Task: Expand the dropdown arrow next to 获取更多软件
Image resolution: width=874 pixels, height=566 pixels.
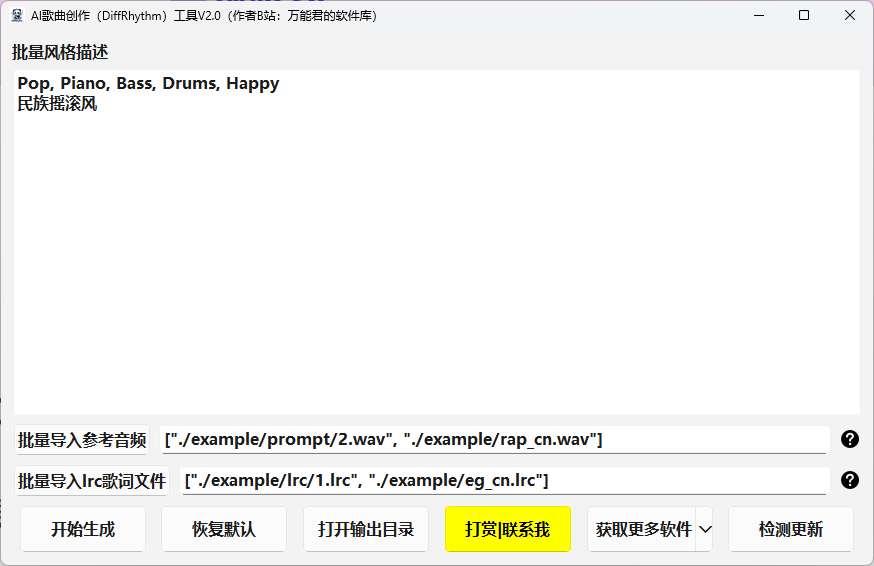Action: tap(705, 529)
